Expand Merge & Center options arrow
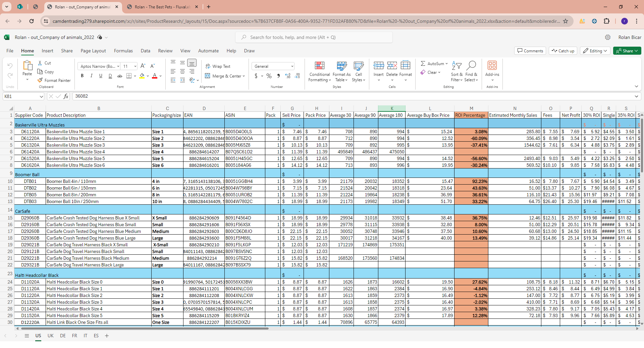The image size is (644, 348). coord(244,76)
